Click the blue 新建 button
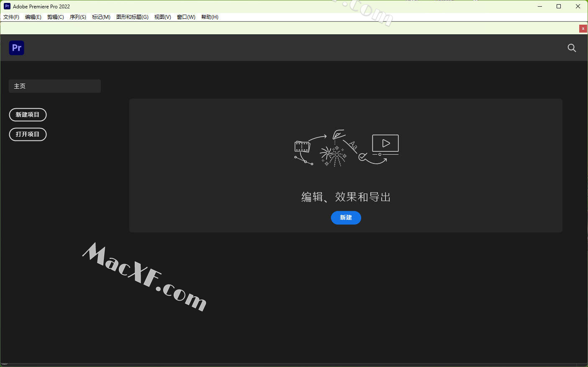The image size is (588, 367). click(x=346, y=217)
